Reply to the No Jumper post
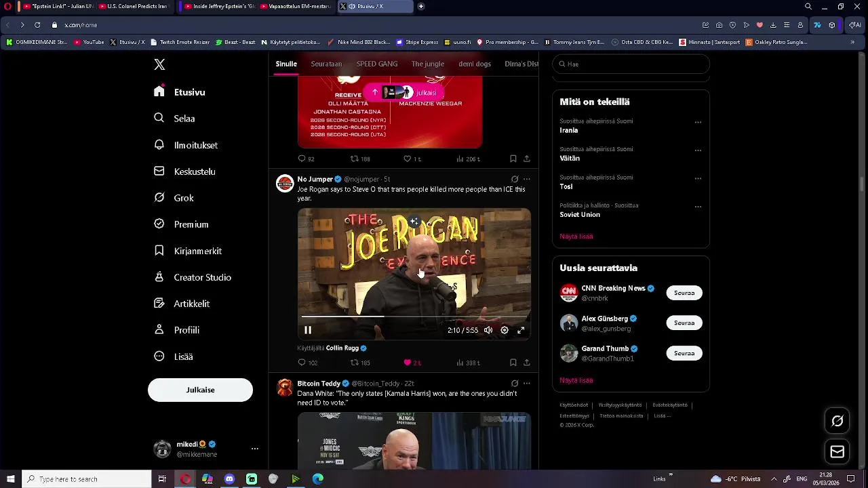 point(307,363)
